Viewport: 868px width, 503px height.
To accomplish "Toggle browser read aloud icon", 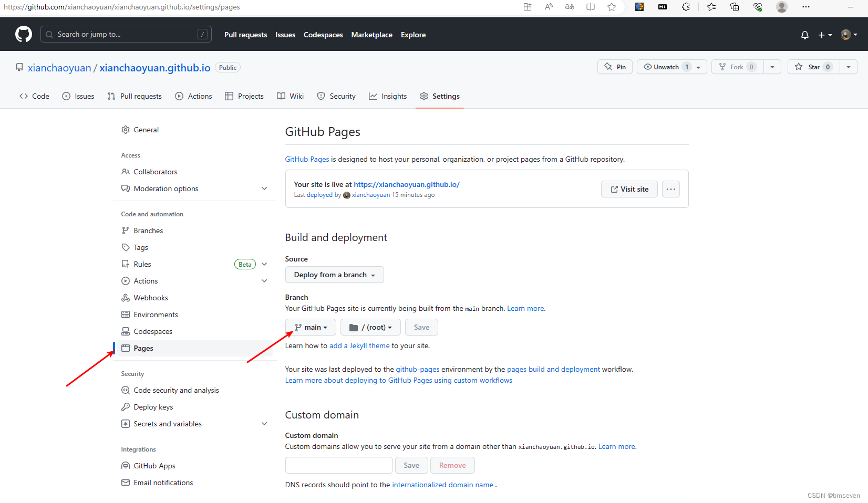I will pos(549,7).
